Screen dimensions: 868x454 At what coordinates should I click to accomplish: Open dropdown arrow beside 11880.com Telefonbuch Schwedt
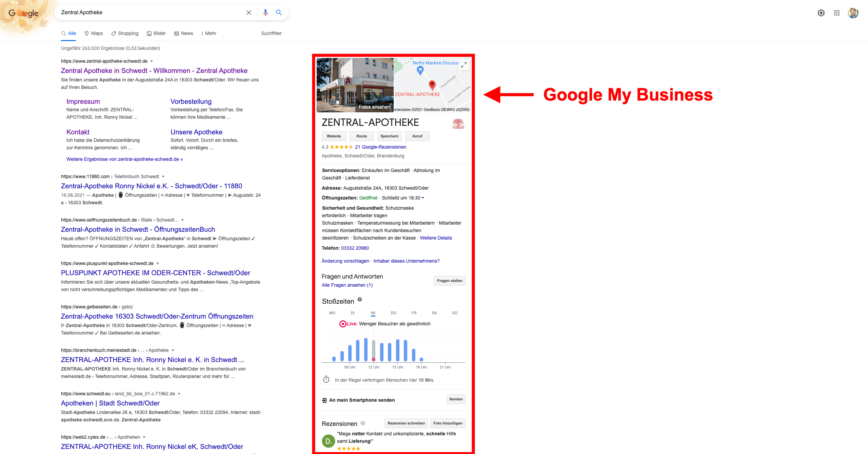tap(163, 177)
